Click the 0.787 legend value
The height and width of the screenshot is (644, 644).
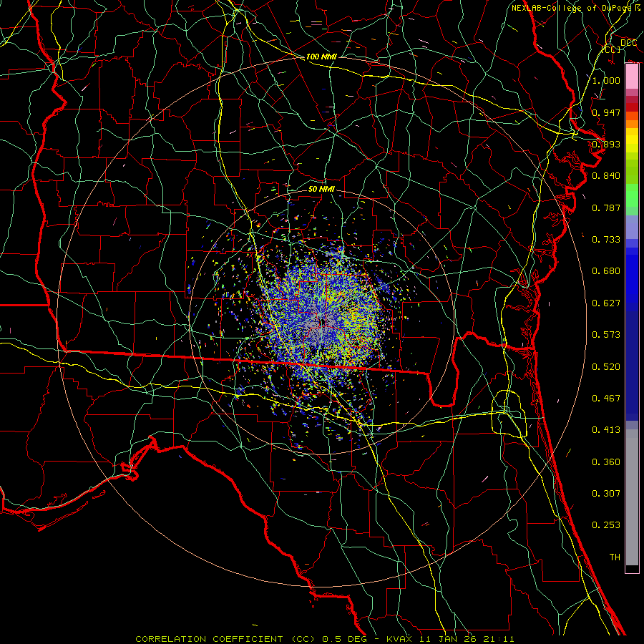coord(606,208)
